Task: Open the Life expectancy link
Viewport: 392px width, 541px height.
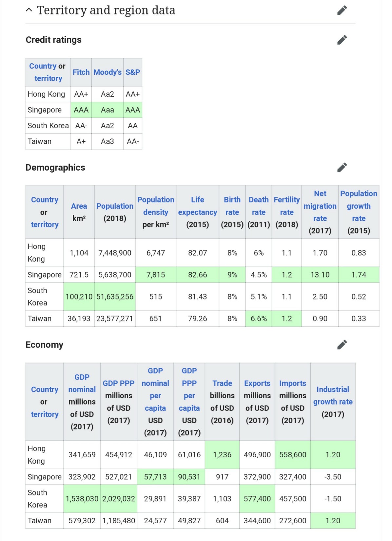Action: pos(197,206)
